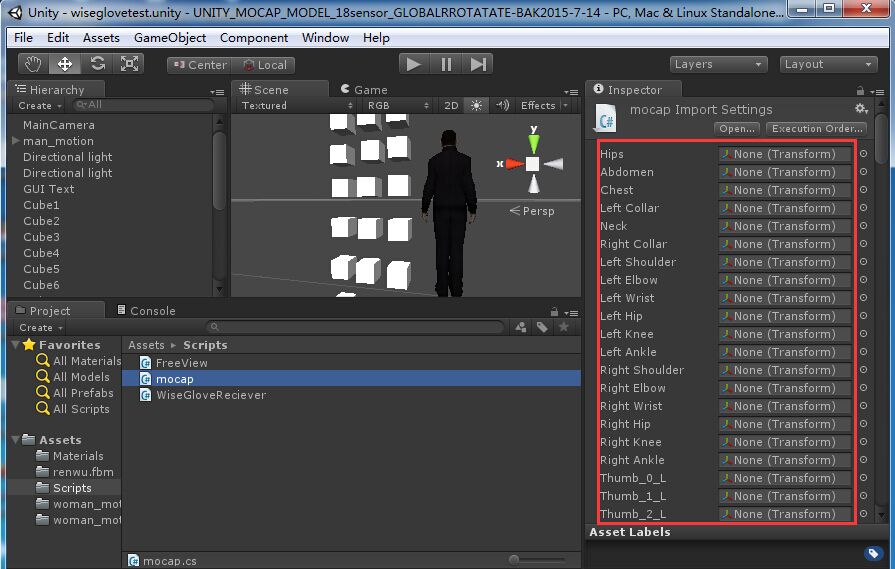895x569 pixels.
Task: Toggle 2D mode in Scene view
Action: tap(451, 105)
